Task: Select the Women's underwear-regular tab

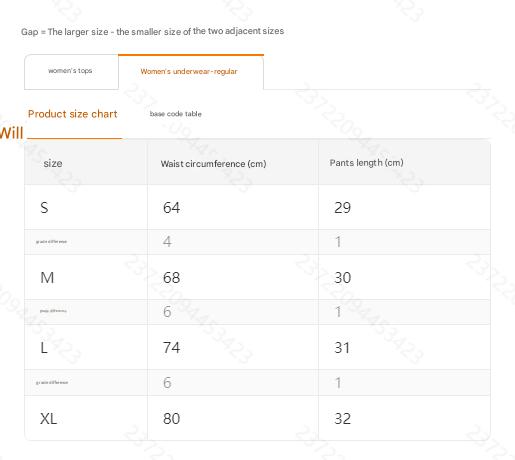Action: click(191, 72)
